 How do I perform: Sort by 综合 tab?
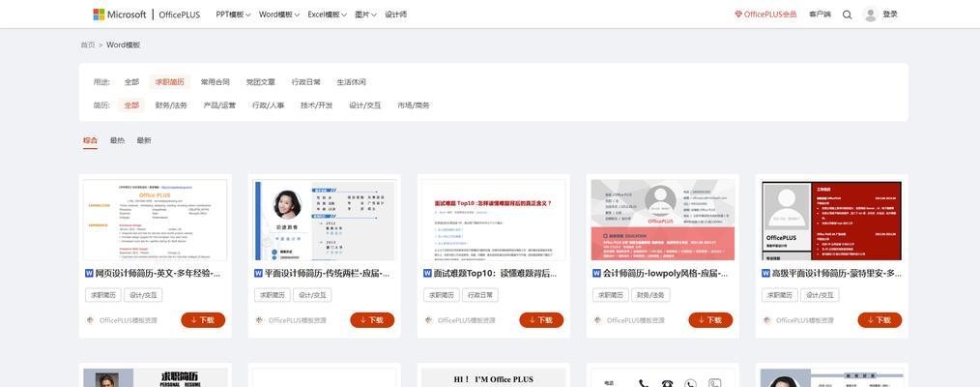coord(91,140)
